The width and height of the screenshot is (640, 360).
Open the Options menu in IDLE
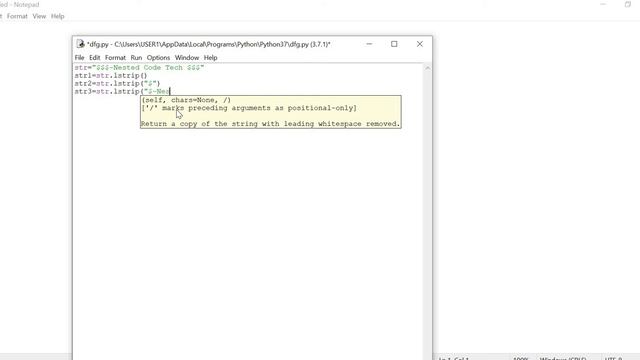click(158, 58)
